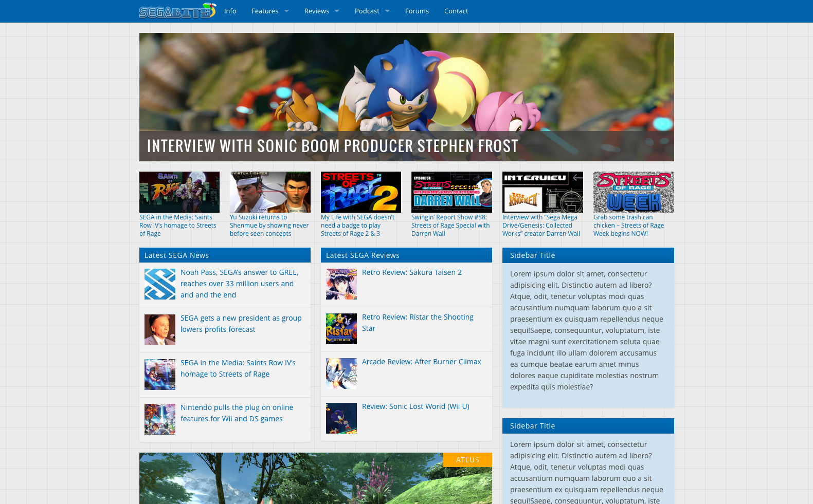Viewport: 813px width, 504px height.
Task: Click the After Burner Climax review thumbnail
Action: click(x=341, y=374)
